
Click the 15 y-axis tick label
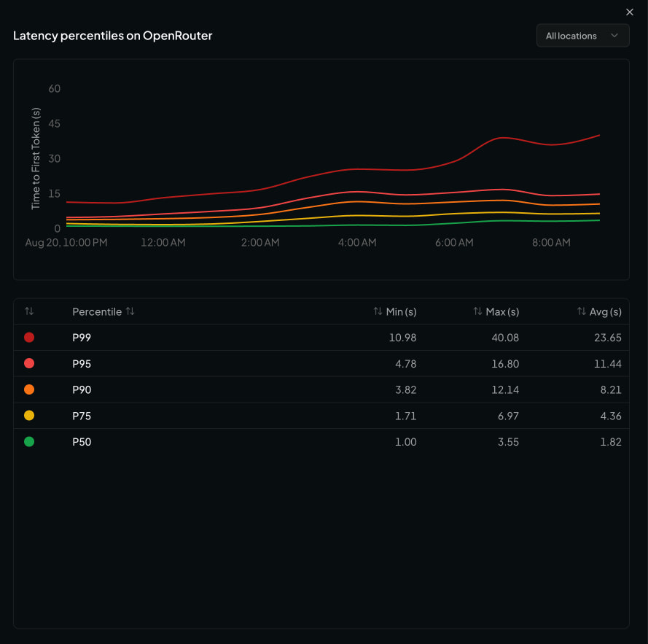tap(54, 193)
